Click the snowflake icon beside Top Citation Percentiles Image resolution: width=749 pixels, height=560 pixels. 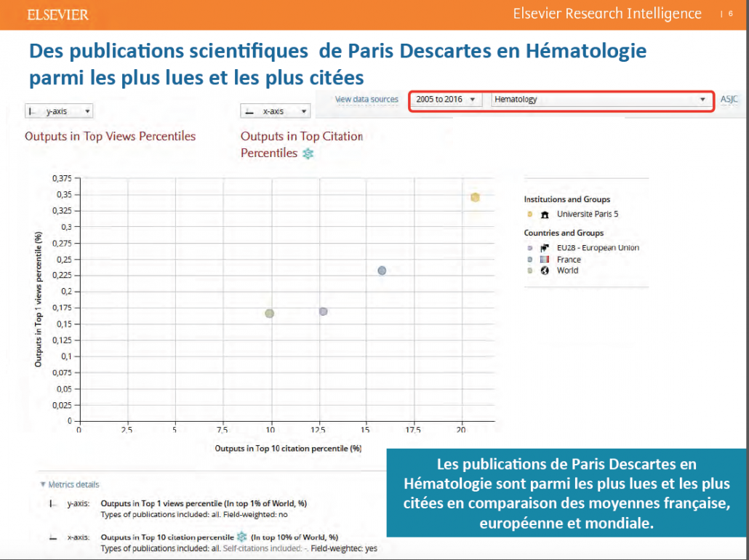click(308, 153)
